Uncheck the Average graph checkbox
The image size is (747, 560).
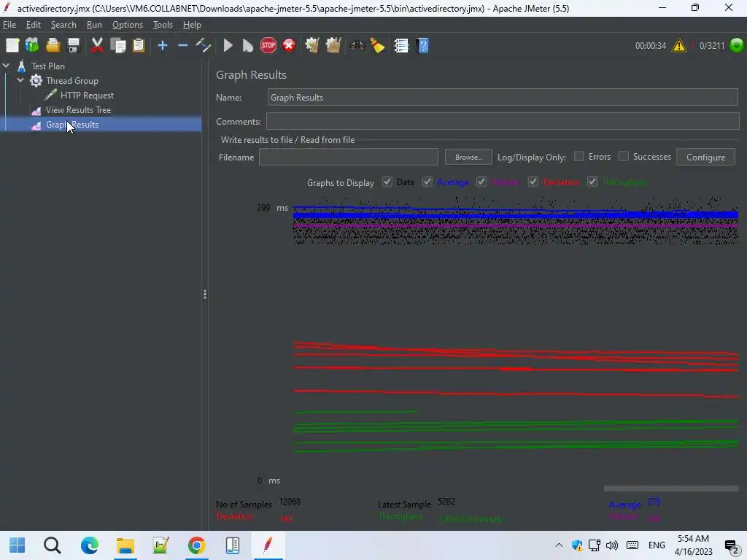(427, 182)
